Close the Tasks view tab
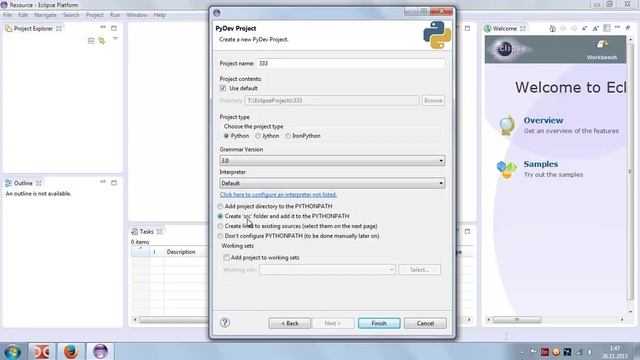Image resolution: width=640 pixels, height=360 pixels. click(160, 231)
